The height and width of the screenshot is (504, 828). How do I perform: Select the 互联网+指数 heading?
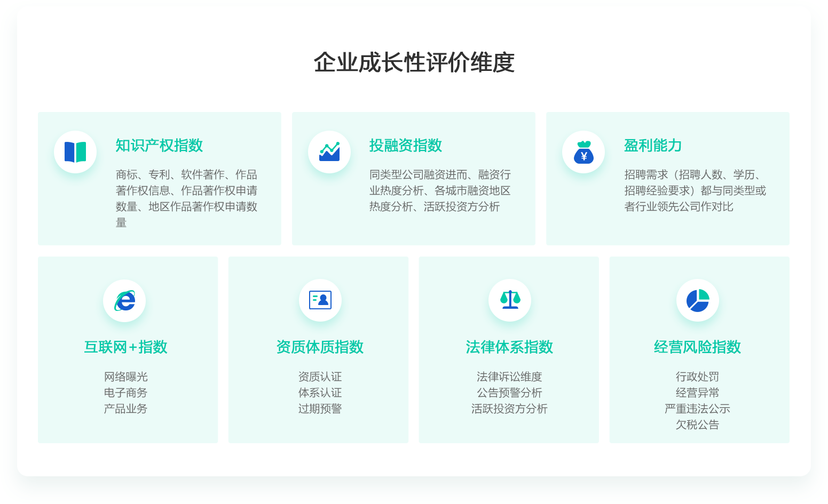tap(126, 347)
